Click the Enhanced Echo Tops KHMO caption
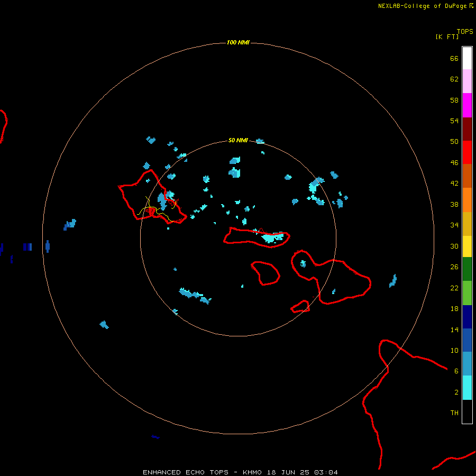476x476 pixels. pos(240,472)
